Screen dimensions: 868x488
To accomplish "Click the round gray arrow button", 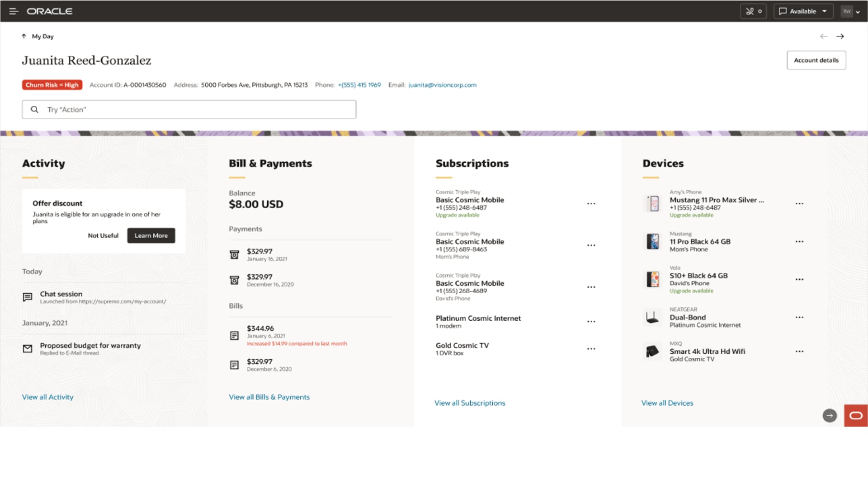I will [x=830, y=416].
